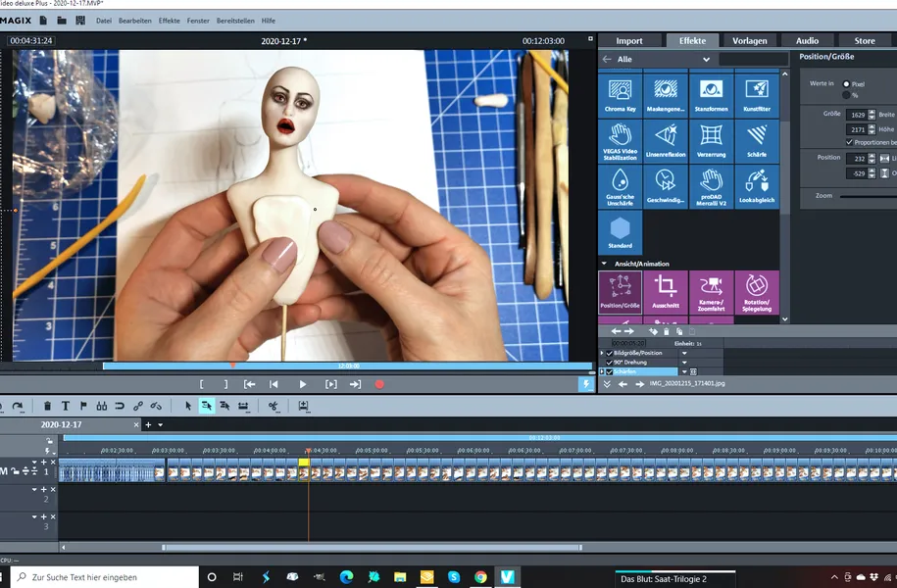Start playback with the play button
The width and height of the screenshot is (897, 588).
[x=303, y=384]
